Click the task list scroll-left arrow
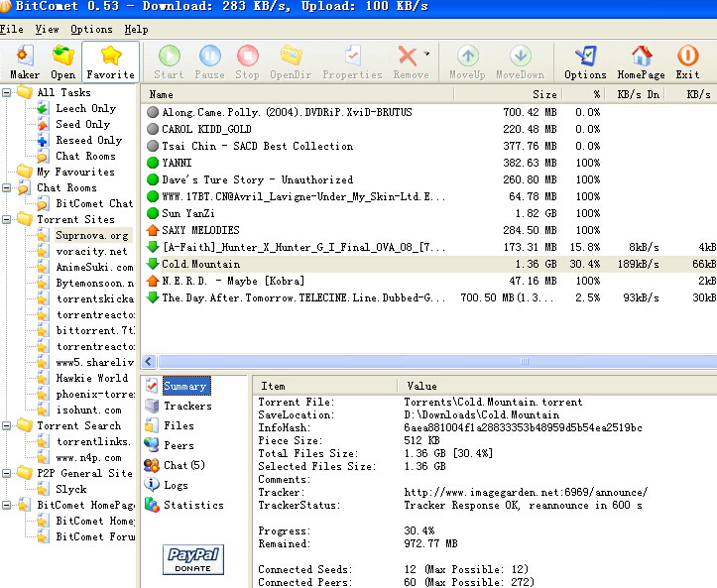The image size is (717, 588). coord(149,362)
